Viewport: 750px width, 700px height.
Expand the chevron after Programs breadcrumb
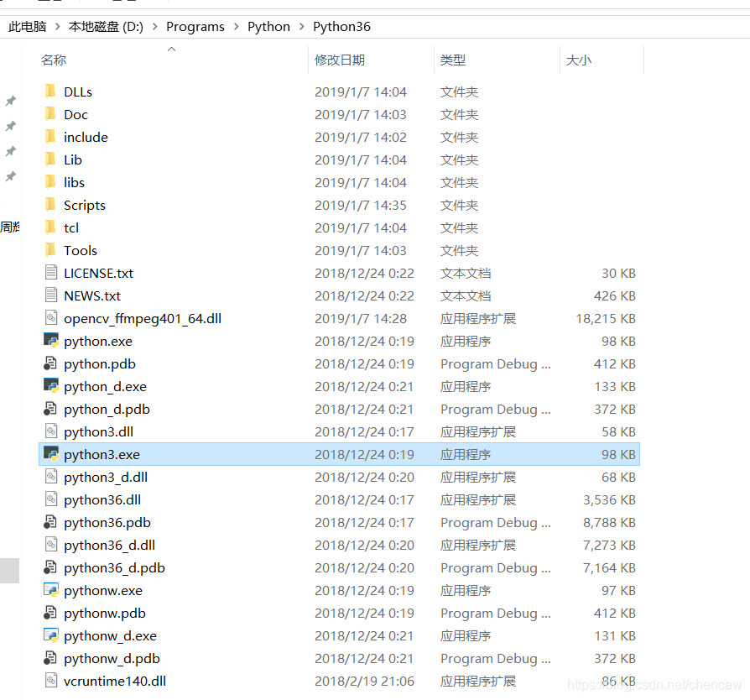coord(237,26)
